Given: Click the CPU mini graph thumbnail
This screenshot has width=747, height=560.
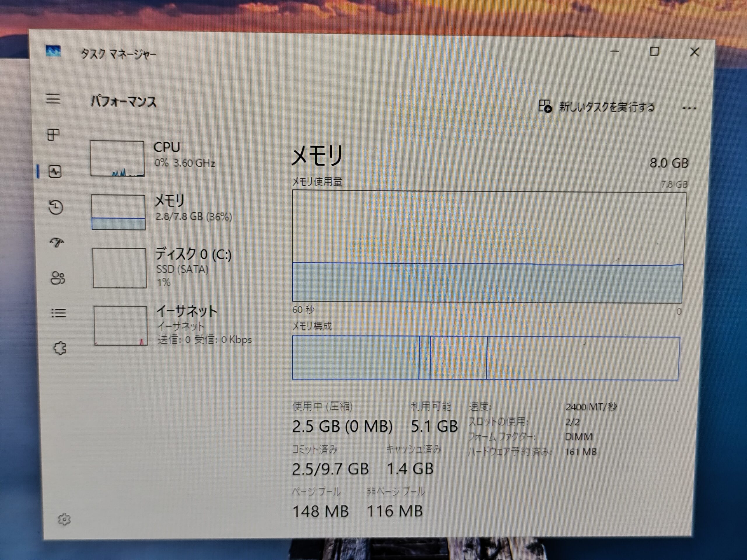Looking at the screenshot, I should click(x=117, y=158).
